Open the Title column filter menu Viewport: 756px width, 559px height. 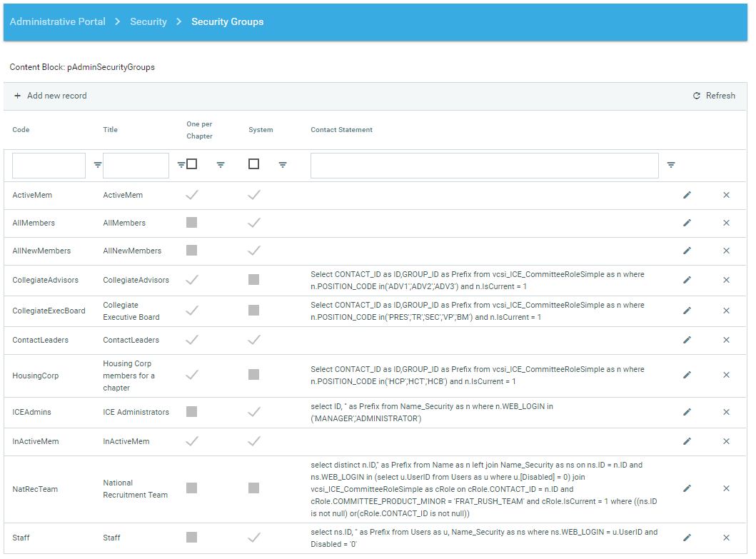[x=181, y=165]
